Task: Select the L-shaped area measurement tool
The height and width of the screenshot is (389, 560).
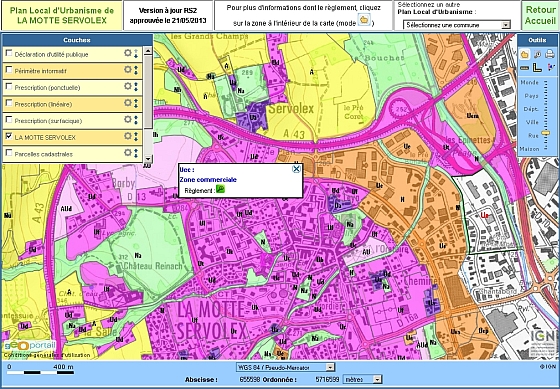Action: point(537,67)
